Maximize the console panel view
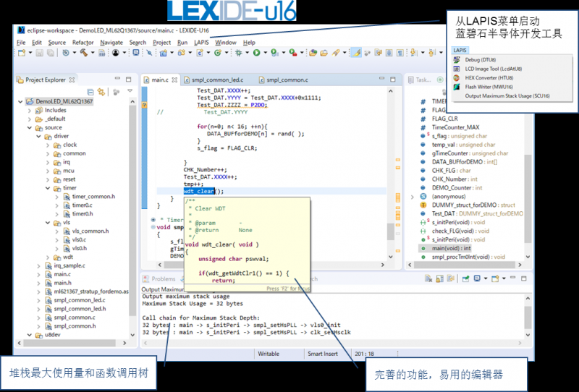This screenshot has height=392, width=579. pos(523,278)
